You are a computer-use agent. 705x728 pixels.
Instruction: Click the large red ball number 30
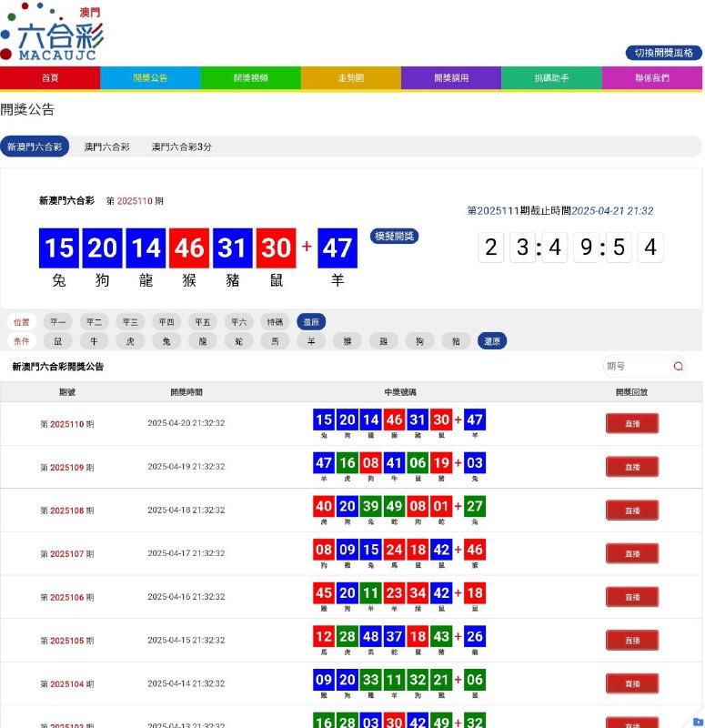277,248
